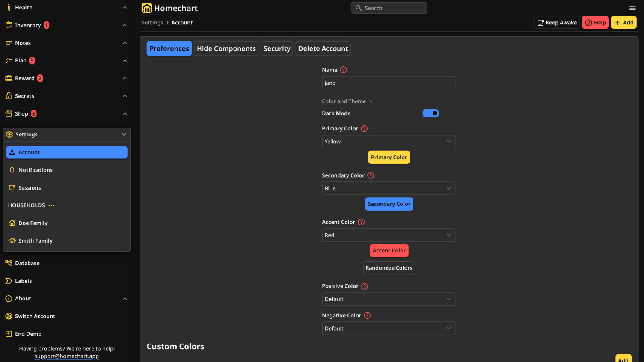Open the hamburger menu icon
The height and width of the screenshot is (362, 644).
632,8
